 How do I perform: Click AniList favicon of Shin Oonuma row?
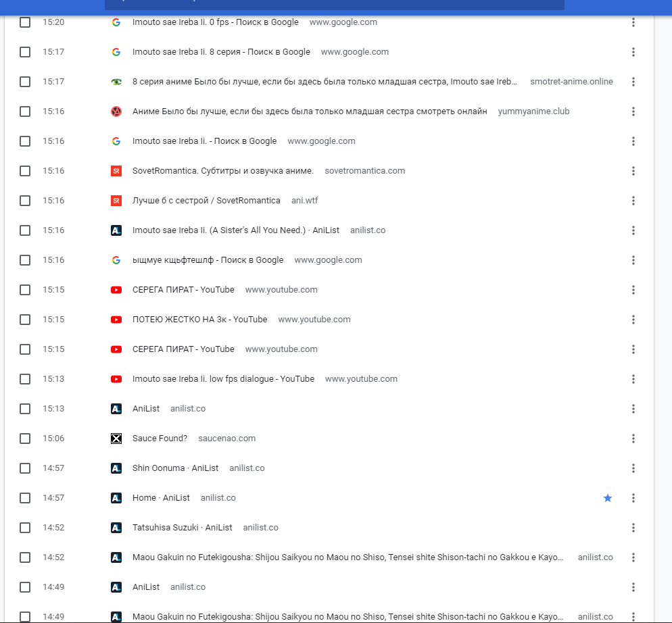[x=116, y=468]
